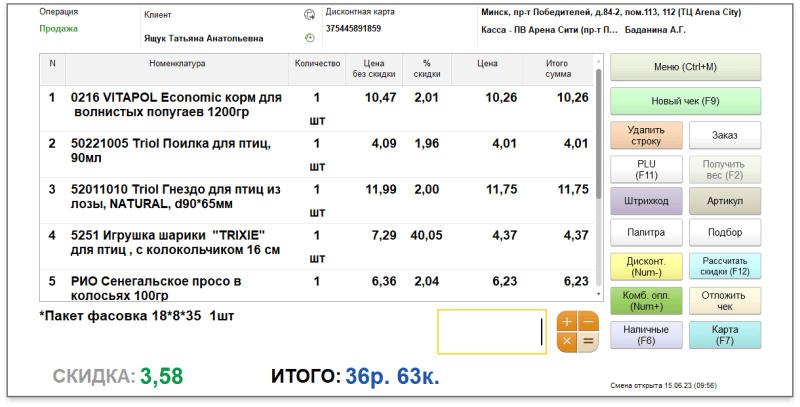Select row 5251 Игрушка шарики TRIXIE
This screenshot has height=407, width=800.
[317, 246]
